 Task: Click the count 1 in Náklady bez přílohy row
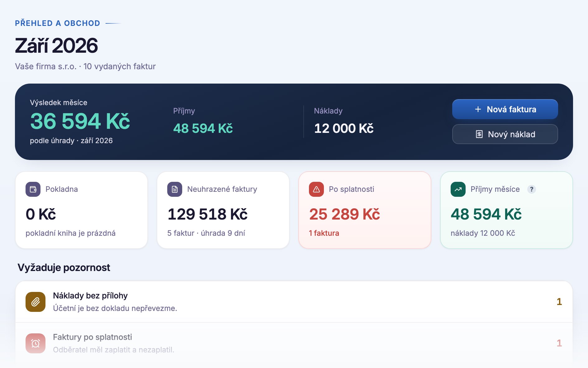point(559,302)
